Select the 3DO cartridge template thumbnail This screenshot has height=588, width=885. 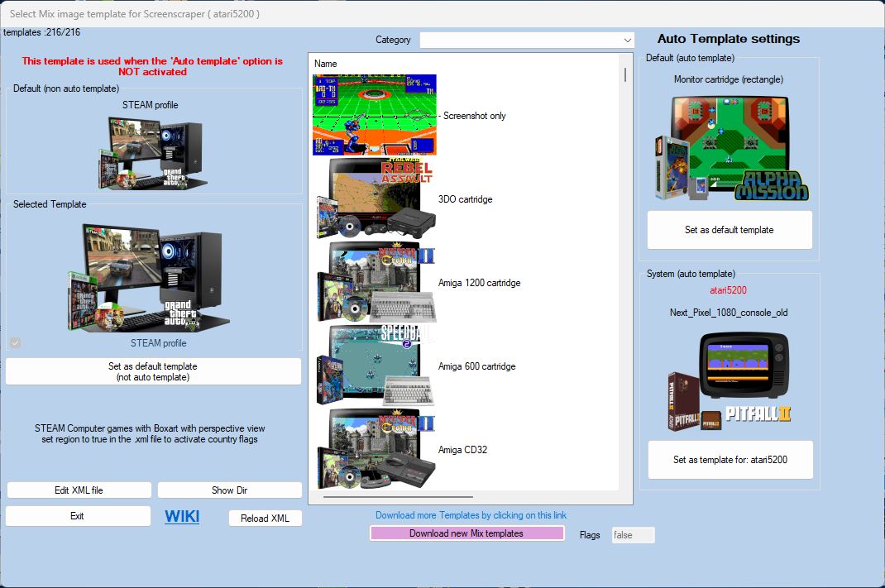point(375,198)
